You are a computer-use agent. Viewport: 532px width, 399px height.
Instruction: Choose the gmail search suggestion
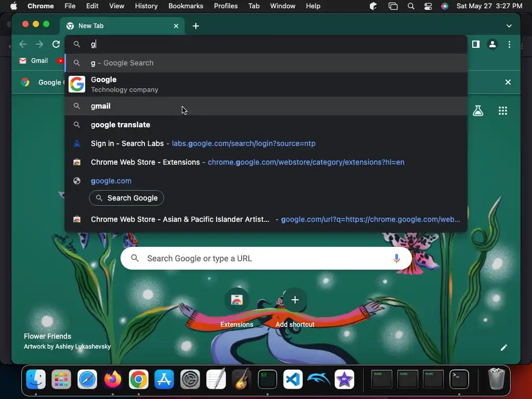(266, 106)
